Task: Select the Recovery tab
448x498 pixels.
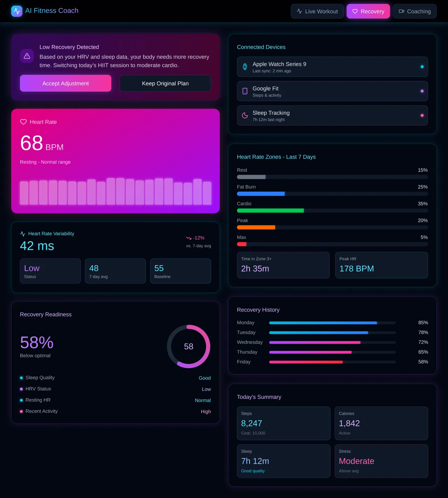Action: coord(368,11)
